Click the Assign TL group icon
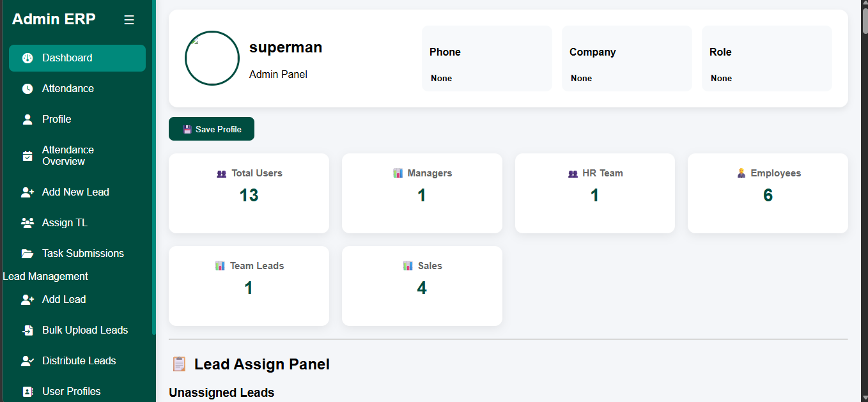Screen dimensions: 868x402 27,222
